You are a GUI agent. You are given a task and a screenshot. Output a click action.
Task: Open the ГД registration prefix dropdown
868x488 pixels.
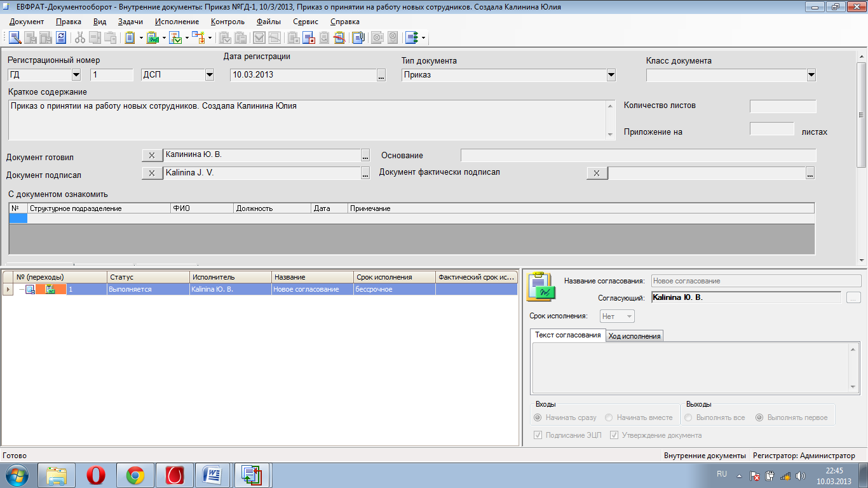(76, 75)
